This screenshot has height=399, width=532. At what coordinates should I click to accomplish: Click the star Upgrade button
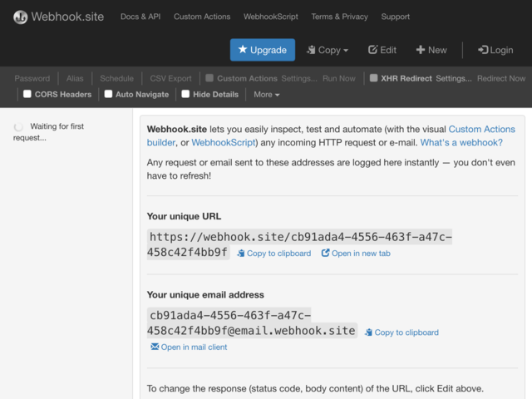tap(263, 50)
